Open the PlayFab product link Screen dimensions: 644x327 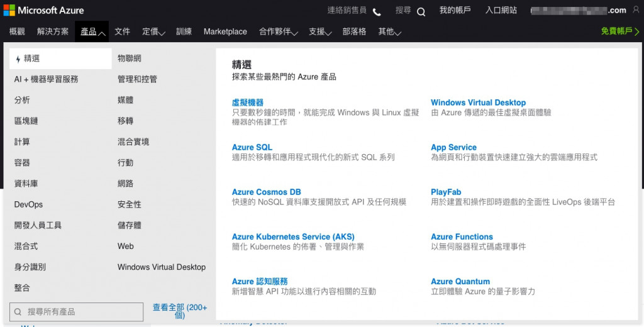446,192
